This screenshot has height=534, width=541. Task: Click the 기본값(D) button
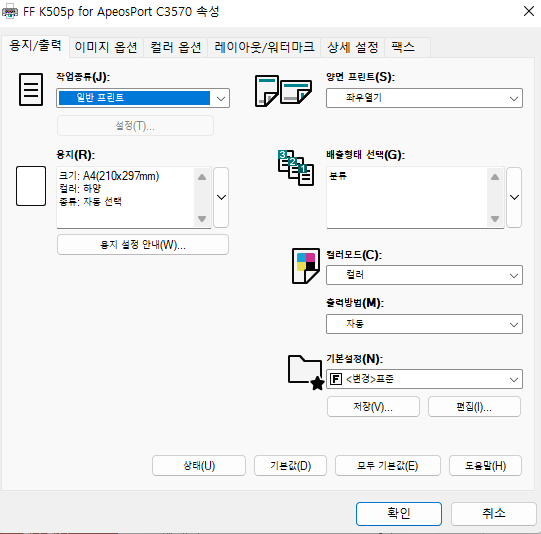tap(290, 465)
